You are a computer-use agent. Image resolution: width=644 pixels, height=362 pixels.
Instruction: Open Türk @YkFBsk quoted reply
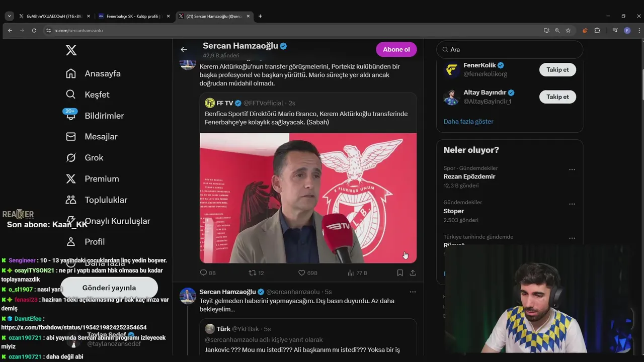(308, 337)
